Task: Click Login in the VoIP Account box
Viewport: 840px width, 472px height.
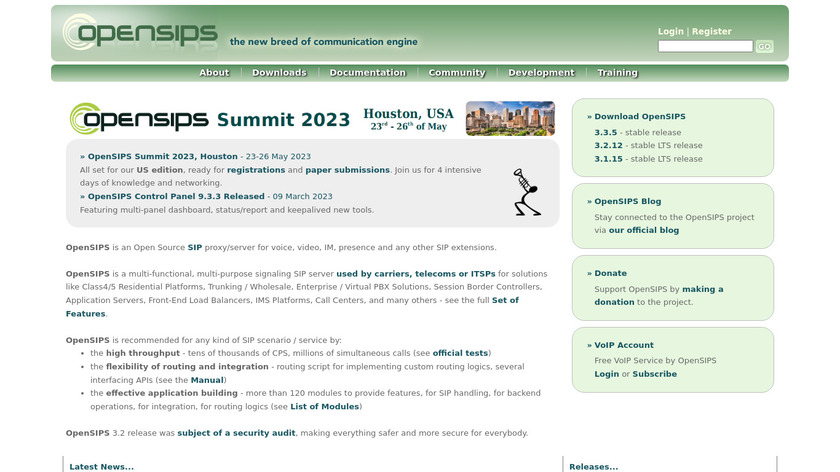Action: (606, 374)
